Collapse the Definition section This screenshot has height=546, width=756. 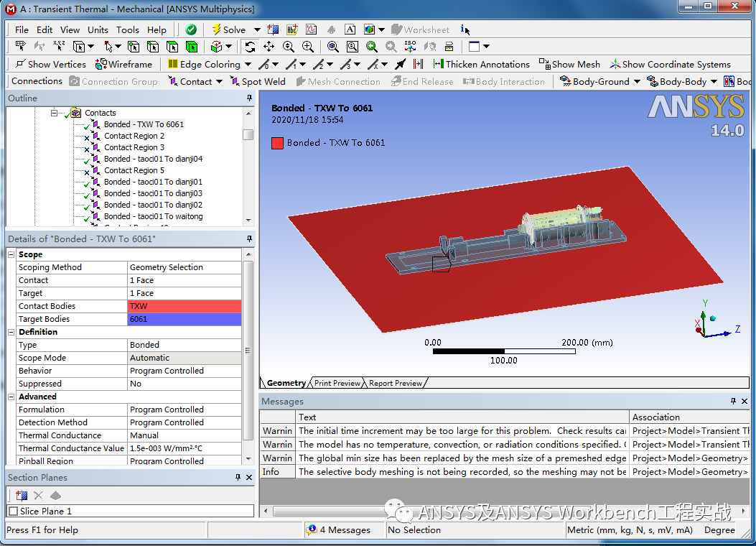11,332
